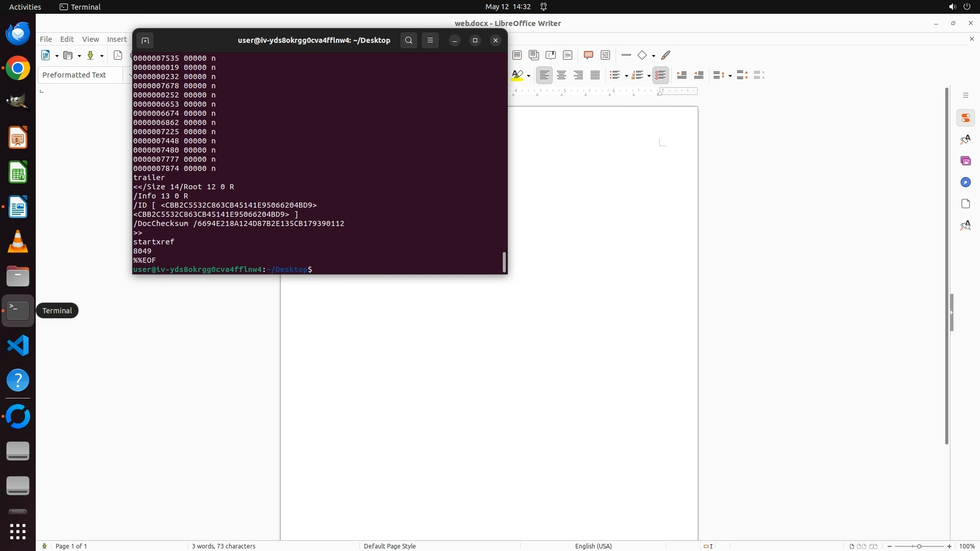This screenshot has width=980, height=551.
Task: Expand the highlighting color dropdown arrow
Action: pos(529,76)
